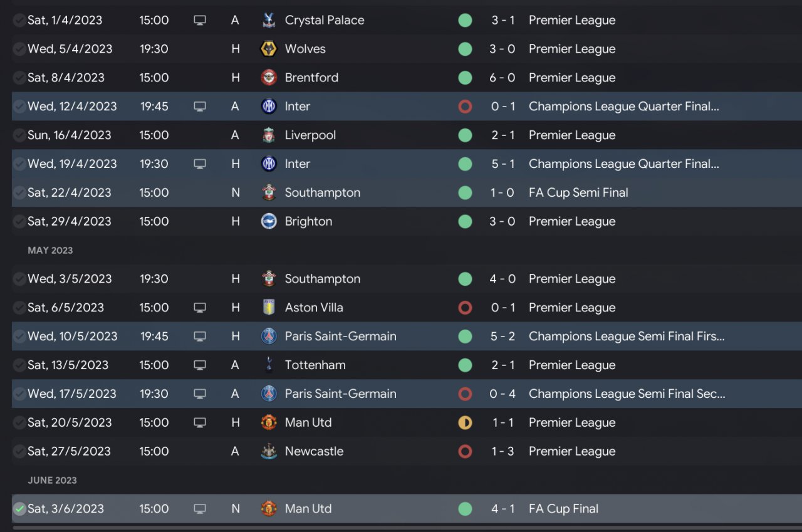Click the draw indicator on the 20/5/2023 match

[465, 423]
